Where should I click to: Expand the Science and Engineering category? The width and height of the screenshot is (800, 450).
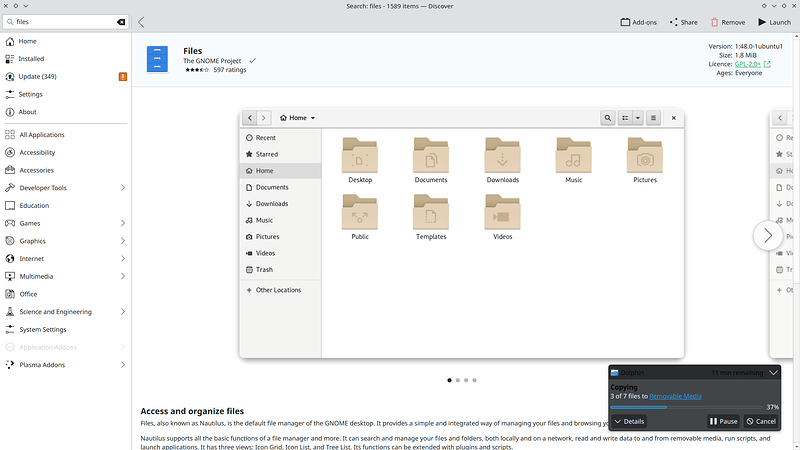(123, 312)
